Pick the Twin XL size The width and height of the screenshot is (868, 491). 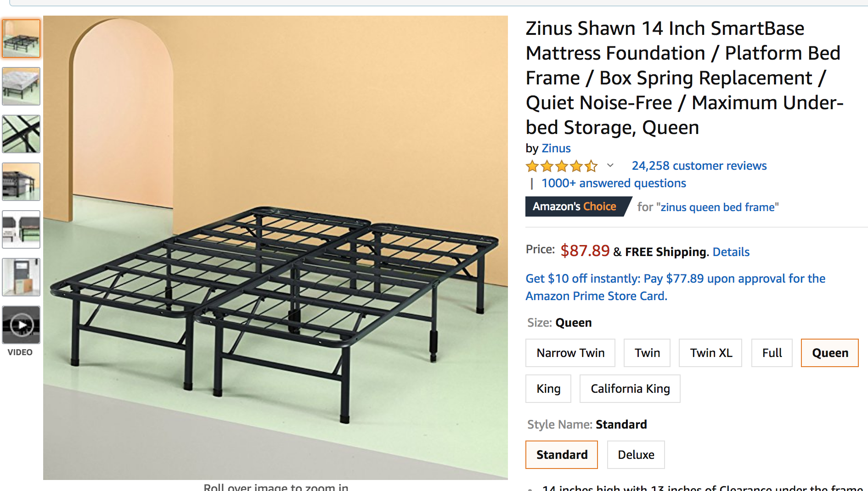point(710,353)
